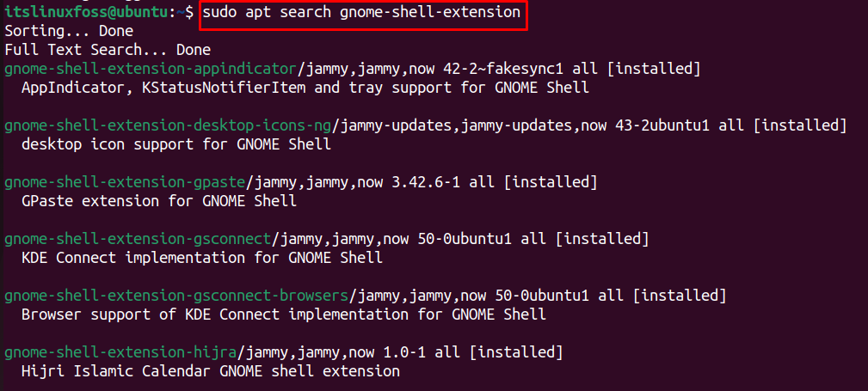868x391 pixels.
Task: Click the "Sorting... Done" output line
Action: click(x=69, y=31)
